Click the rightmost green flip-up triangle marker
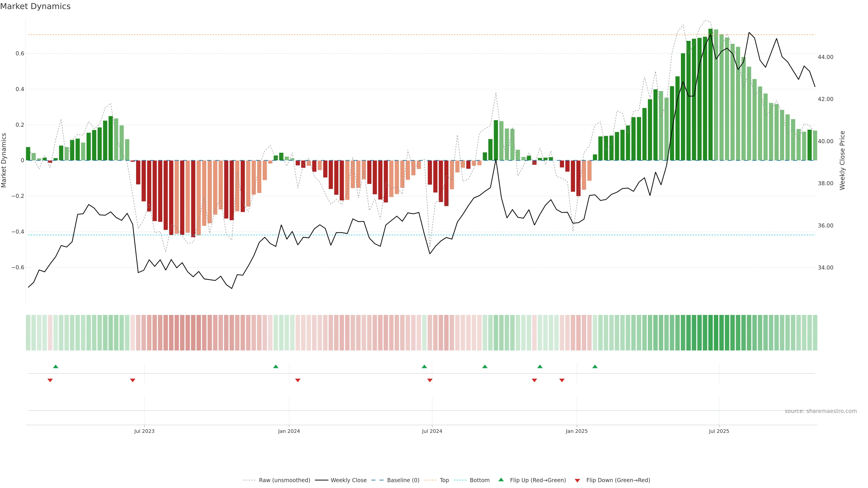Image resolution: width=868 pixels, height=488 pixels. coord(595,366)
